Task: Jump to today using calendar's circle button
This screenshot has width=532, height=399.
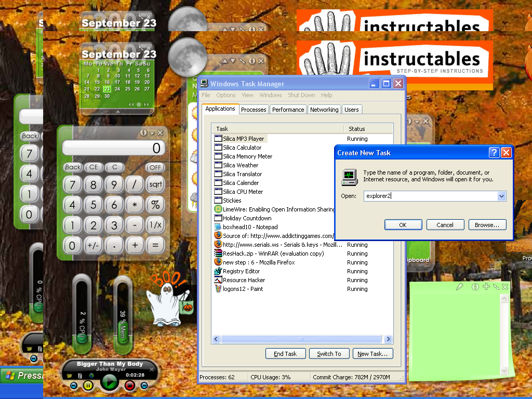Action: pos(139,104)
